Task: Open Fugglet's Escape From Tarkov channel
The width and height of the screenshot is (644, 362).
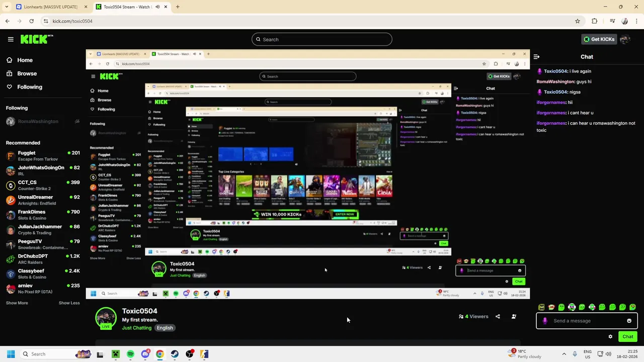Action: pyautogui.click(x=43, y=156)
